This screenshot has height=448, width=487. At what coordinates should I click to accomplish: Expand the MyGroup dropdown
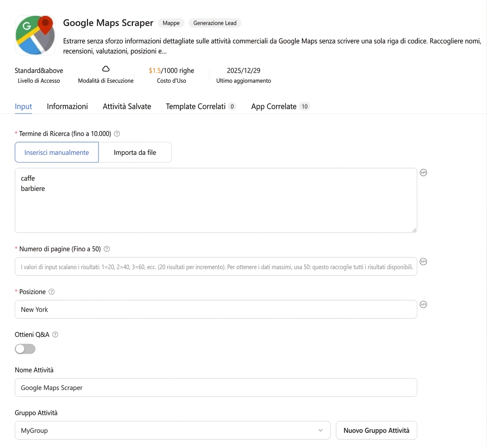tap(172, 430)
